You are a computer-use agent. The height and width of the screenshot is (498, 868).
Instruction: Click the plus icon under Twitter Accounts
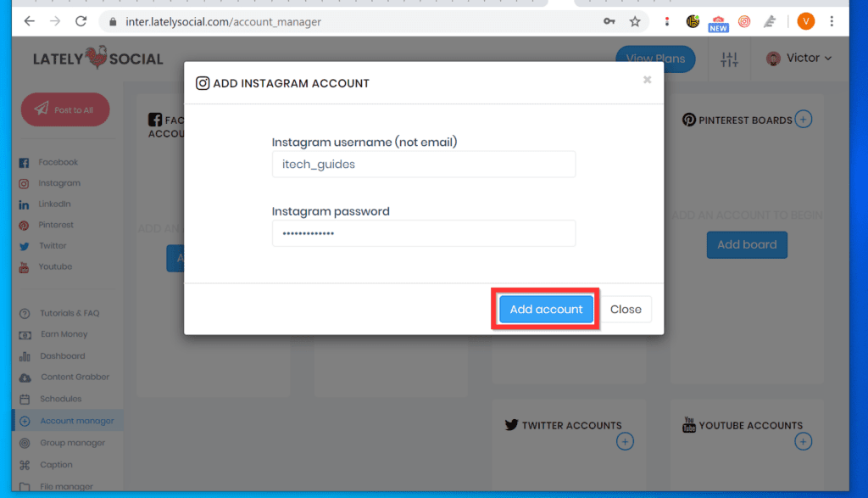[x=625, y=441]
